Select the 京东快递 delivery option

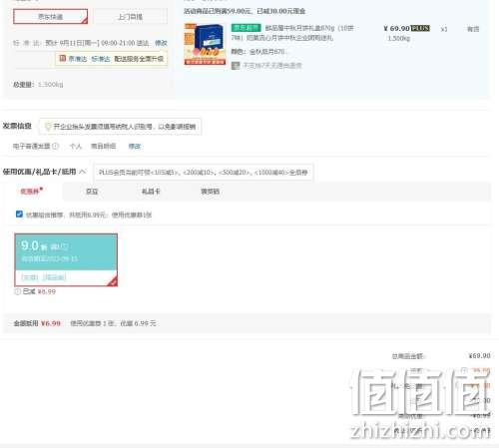click(50, 16)
